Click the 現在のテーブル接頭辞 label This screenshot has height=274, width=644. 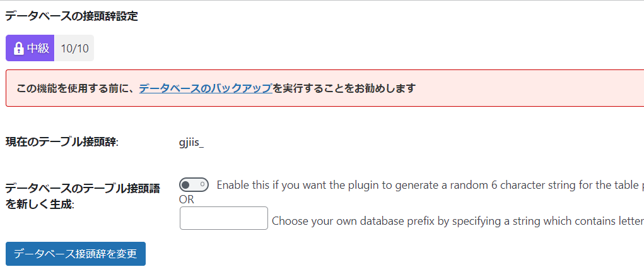coord(62,142)
